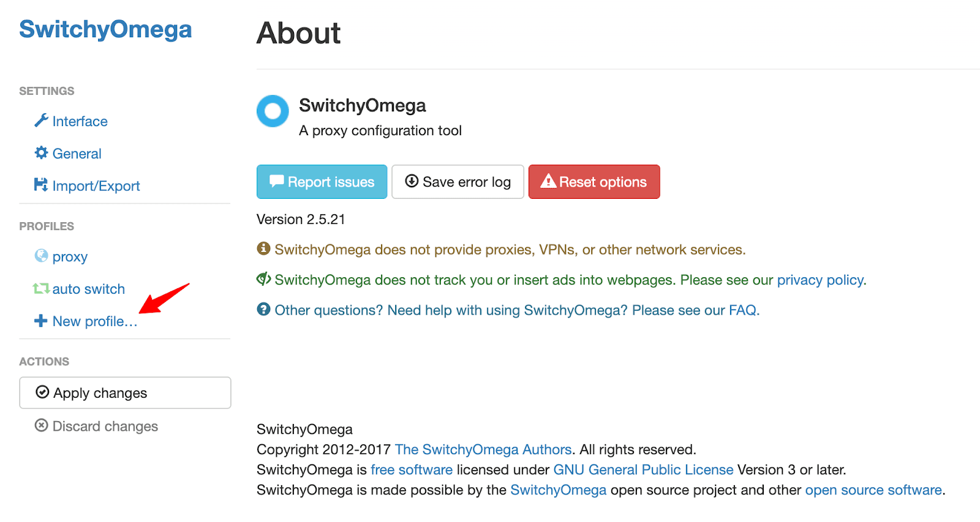This screenshot has height=522, width=980.
Task: Click the plus icon for New profile
Action: pos(41,321)
